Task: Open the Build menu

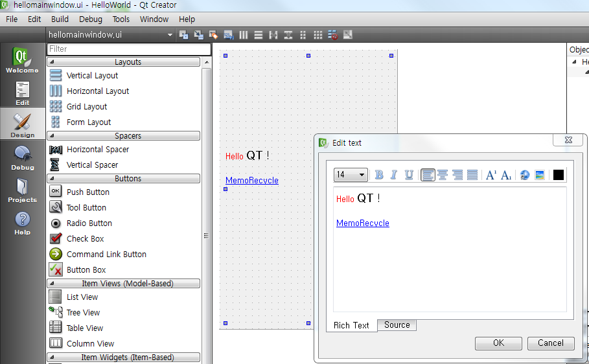Action: click(x=60, y=19)
